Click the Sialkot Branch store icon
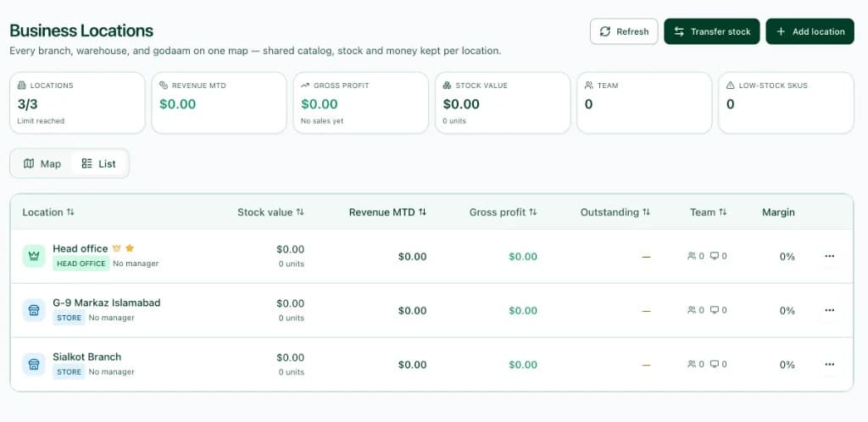Screen dimensions: 868x422 pyautogui.click(x=34, y=364)
